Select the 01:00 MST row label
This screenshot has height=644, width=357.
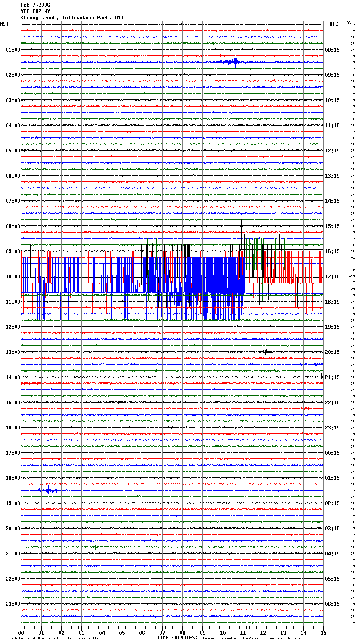[x=13, y=50]
